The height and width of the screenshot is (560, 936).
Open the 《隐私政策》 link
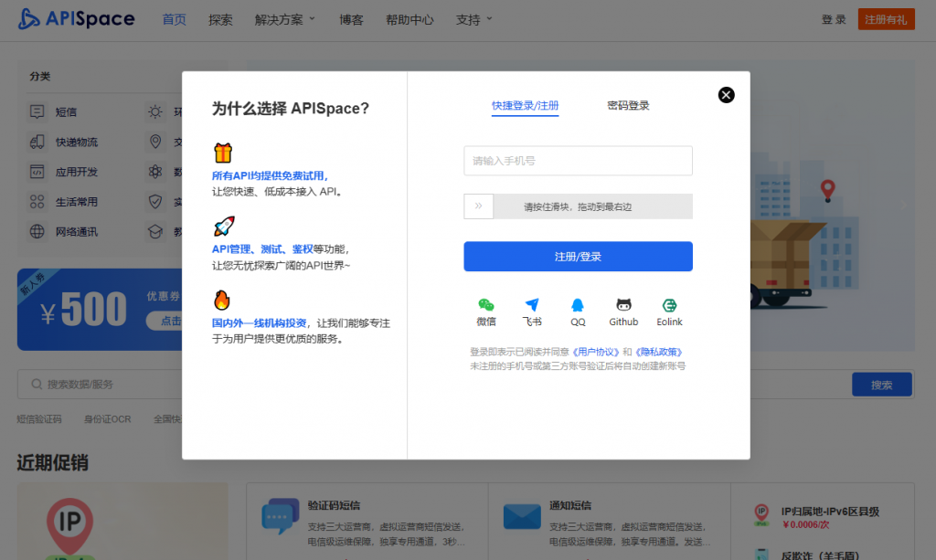point(658,352)
